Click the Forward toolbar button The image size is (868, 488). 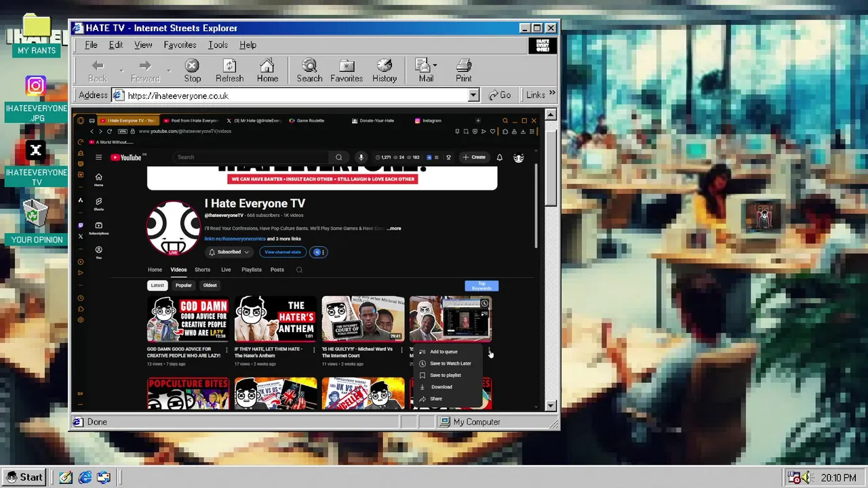[145, 70]
